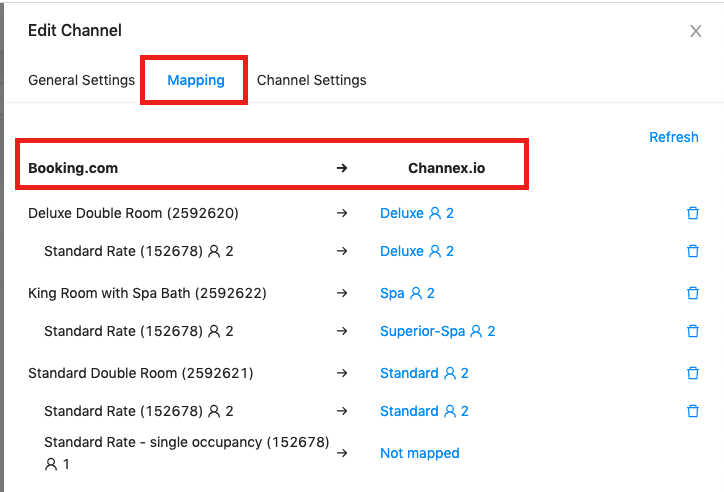The width and height of the screenshot is (724, 492).
Task: Open Deluxe mapping for Deluxe Double Room
Action: 417,213
